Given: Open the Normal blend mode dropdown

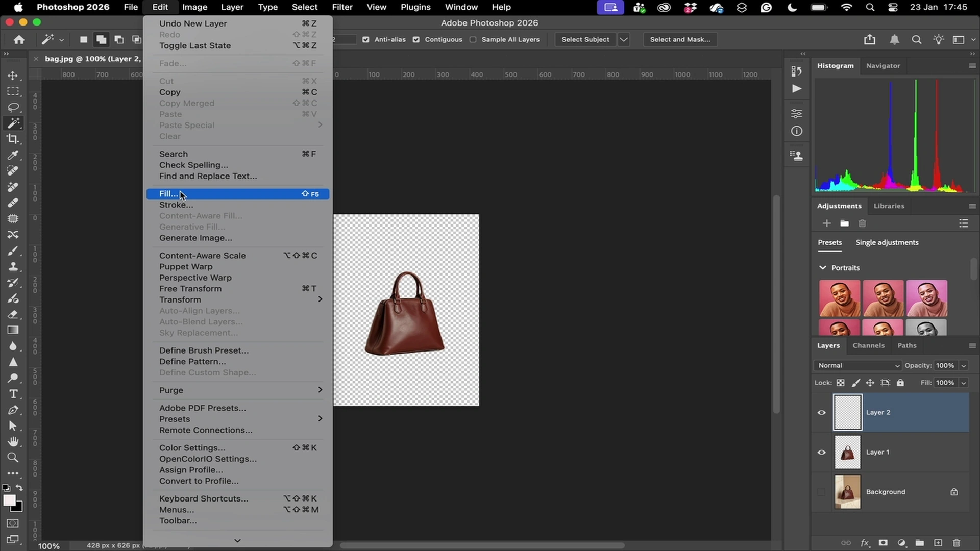Looking at the screenshot, I should pos(859,365).
